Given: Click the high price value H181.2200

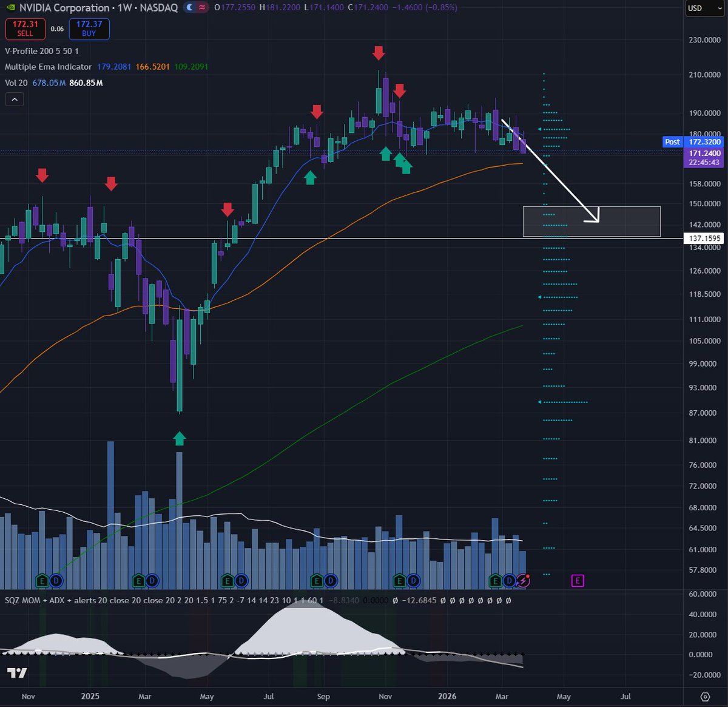Looking at the screenshot, I should 279,8.
